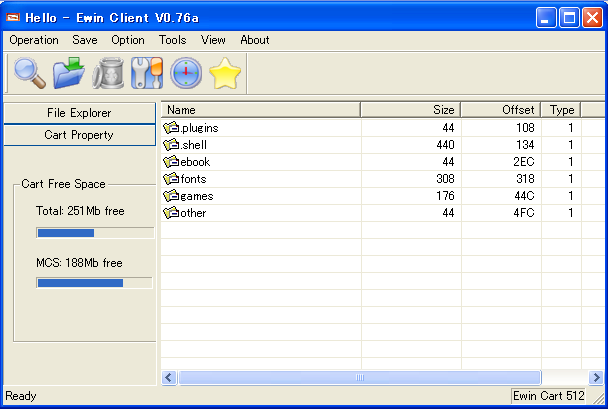This screenshot has width=608, height=409.
Task: Maximize the Ewin Client window
Action: tap(569, 17)
